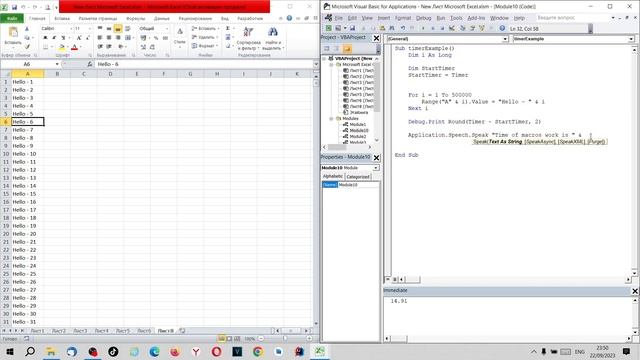Image resolution: width=640 pixels, height=360 pixels.
Task: Open the Windows Start menu
Action: point(9,351)
